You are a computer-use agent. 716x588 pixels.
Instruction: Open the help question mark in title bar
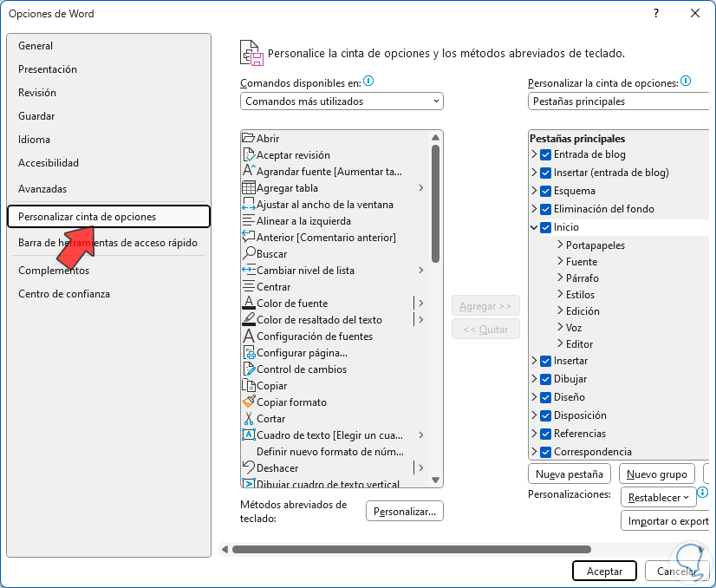(x=656, y=13)
